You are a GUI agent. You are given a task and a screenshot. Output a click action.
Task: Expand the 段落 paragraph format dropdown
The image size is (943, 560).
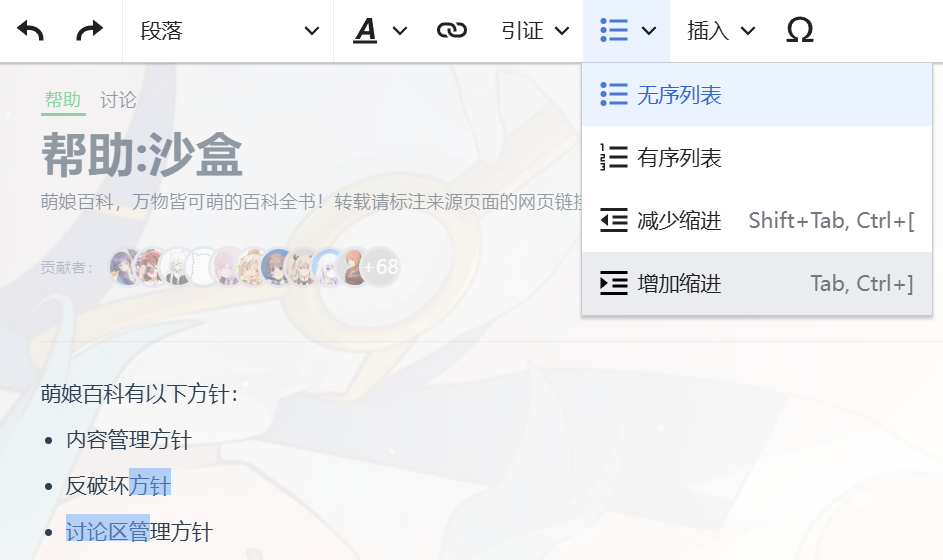(229, 31)
